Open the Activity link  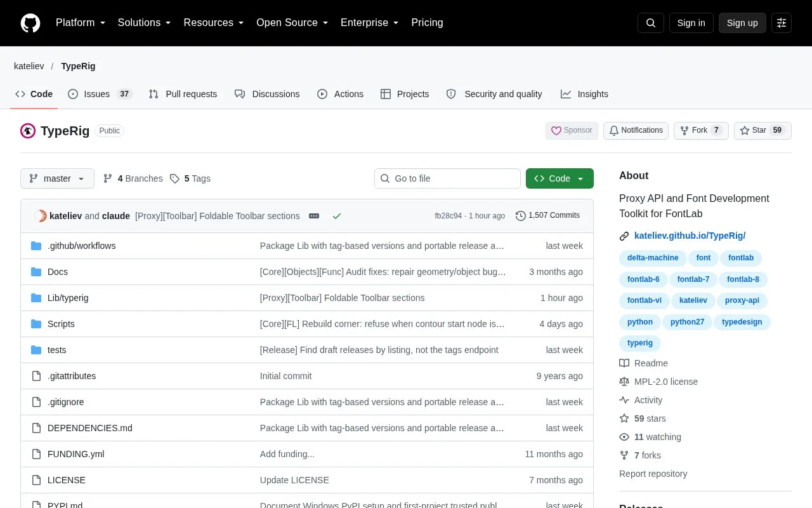tap(641, 400)
